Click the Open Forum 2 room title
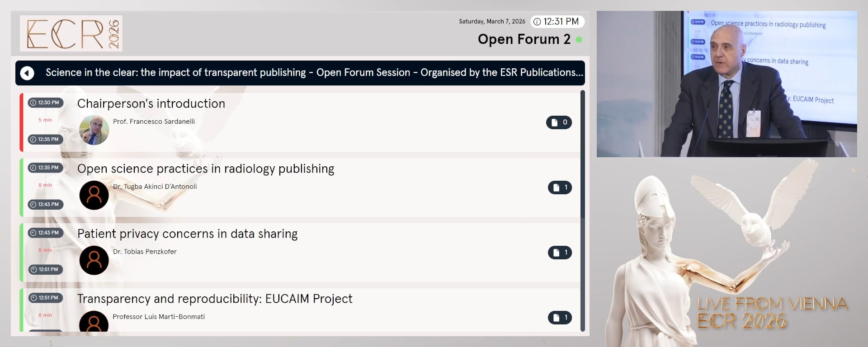This screenshot has width=868, height=347. coord(524,39)
